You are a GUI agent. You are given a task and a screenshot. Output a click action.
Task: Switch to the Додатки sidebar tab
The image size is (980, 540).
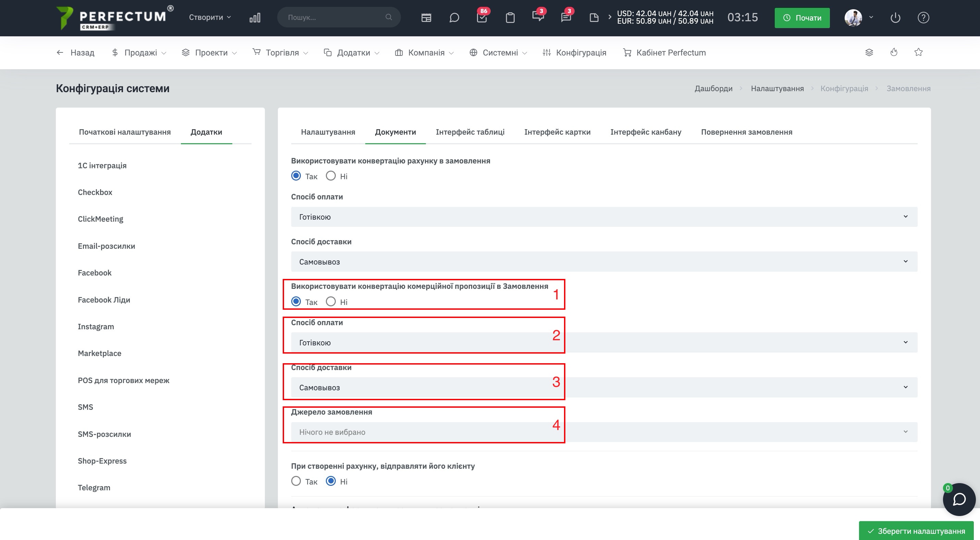[206, 132]
